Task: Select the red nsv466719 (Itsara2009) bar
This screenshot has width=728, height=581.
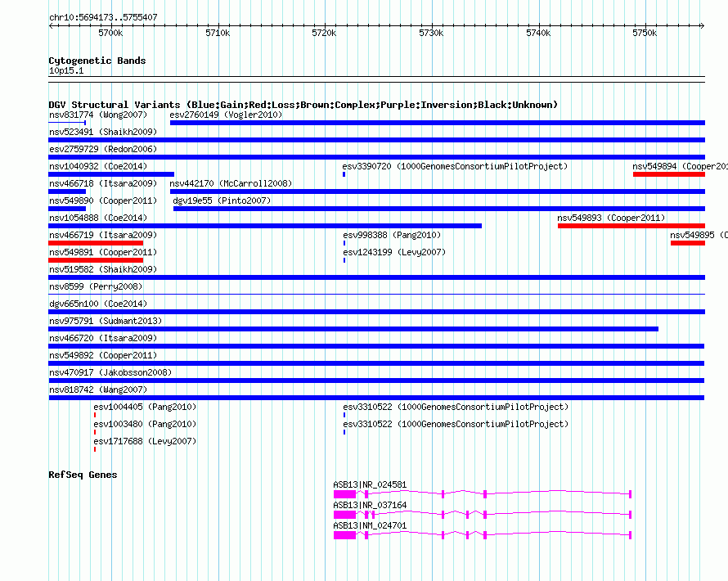Action: tap(96, 243)
